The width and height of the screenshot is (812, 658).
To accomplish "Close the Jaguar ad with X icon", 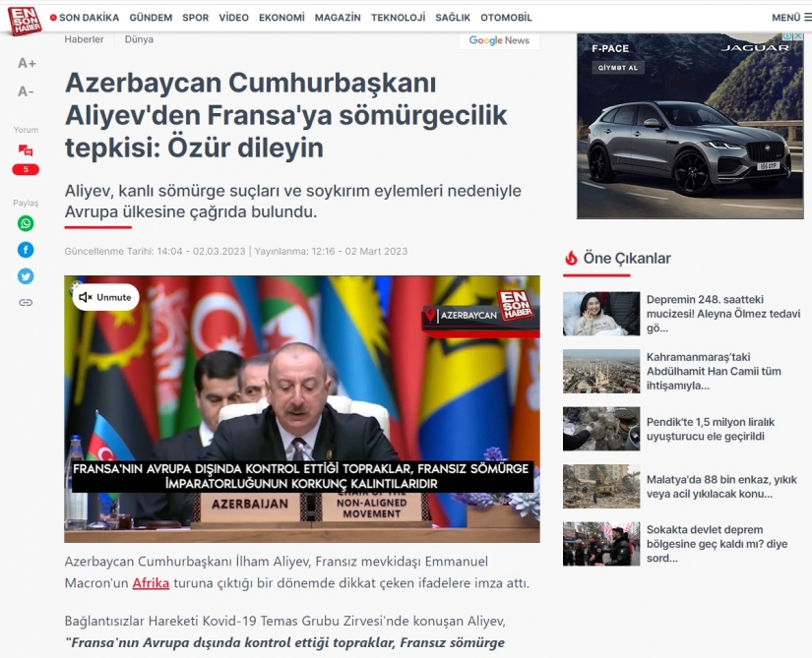I will click(798, 37).
